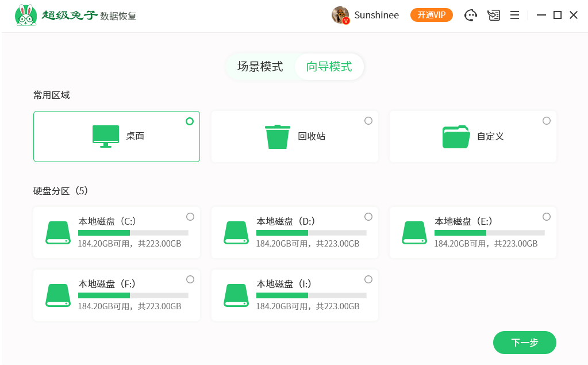Switch to the 向导模式 tab

(329, 67)
